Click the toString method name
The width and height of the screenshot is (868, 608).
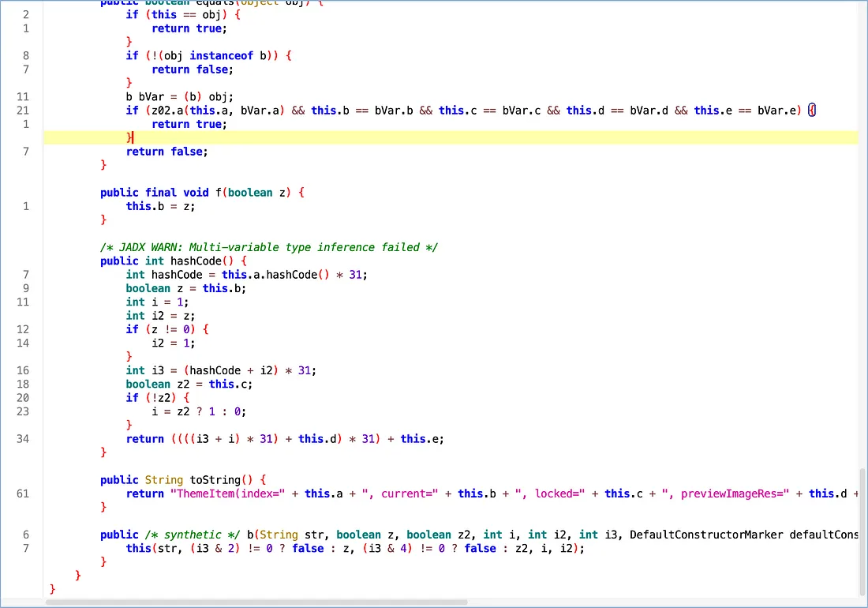point(209,480)
